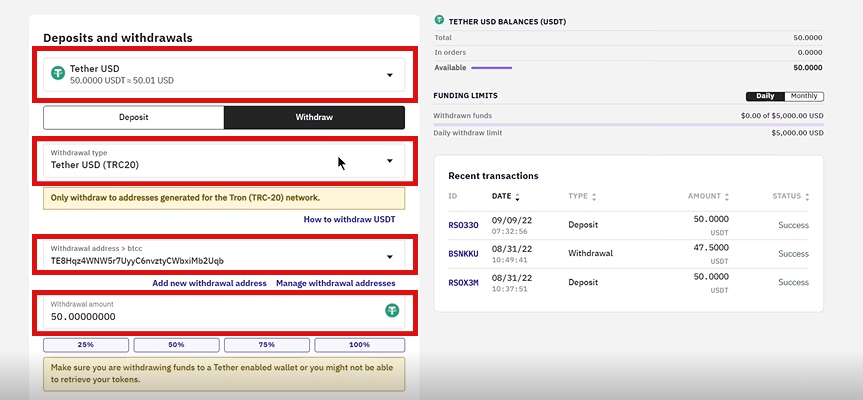Click the 47.5000 withdrawal amount cell
The image size is (863, 400).
(x=711, y=248)
